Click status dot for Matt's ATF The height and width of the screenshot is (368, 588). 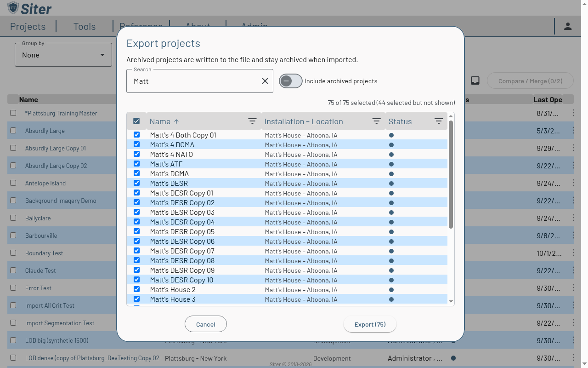point(391,164)
